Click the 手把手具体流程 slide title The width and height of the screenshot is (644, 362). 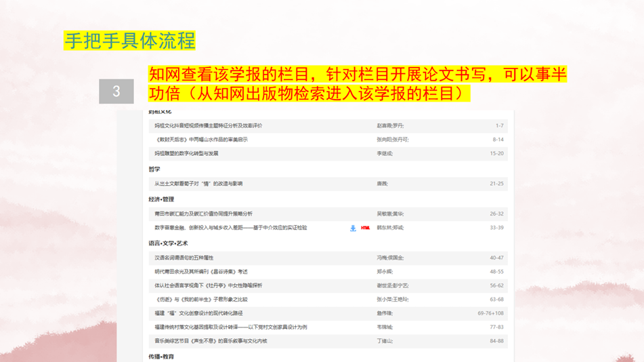[x=129, y=41]
